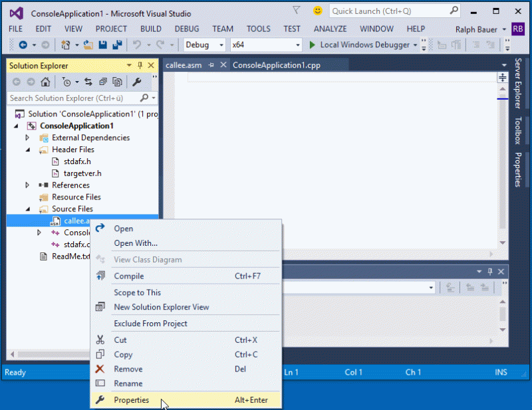The height and width of the screenshot is (410, 532).
Task: Open the DEBUG menu
Action: pos(186,29)
